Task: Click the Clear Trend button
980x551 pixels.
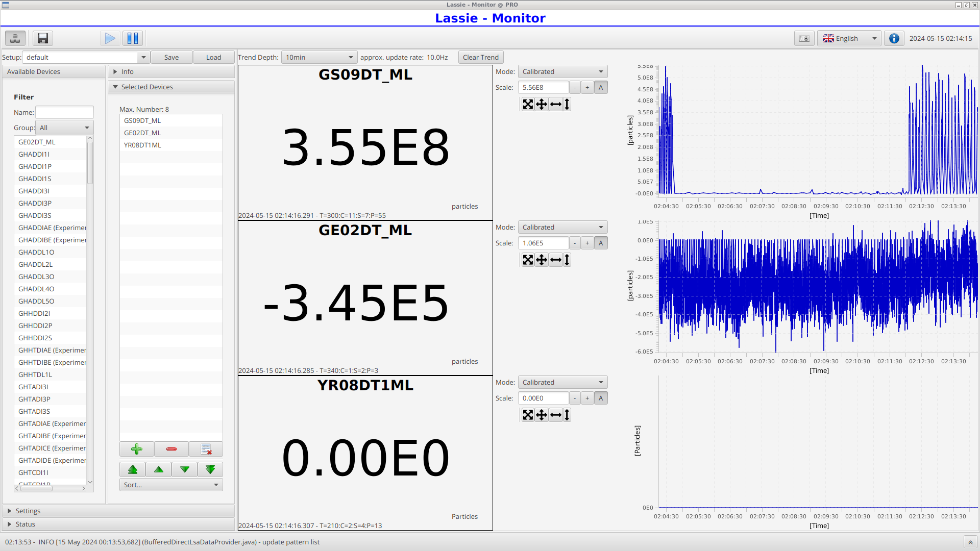Action: click(481, 57)
